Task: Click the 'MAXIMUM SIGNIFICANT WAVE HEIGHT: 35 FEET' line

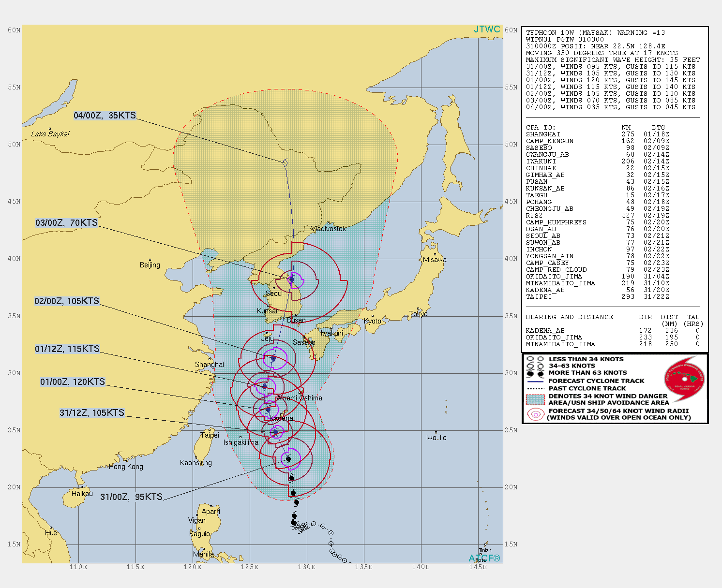Action: click(613, 60)
